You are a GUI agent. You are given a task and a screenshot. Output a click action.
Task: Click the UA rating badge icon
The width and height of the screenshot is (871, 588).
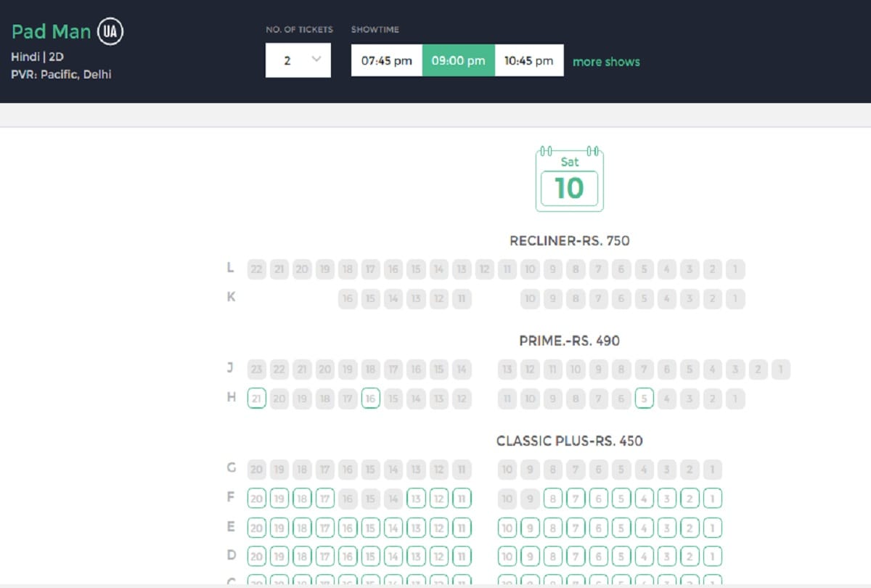coord(110,32)
